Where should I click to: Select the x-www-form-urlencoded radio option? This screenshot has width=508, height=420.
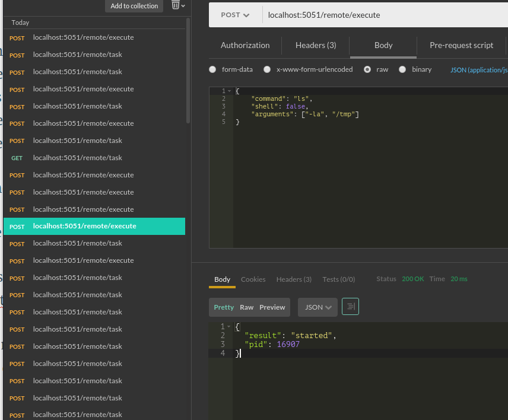[x=267, y=69]
